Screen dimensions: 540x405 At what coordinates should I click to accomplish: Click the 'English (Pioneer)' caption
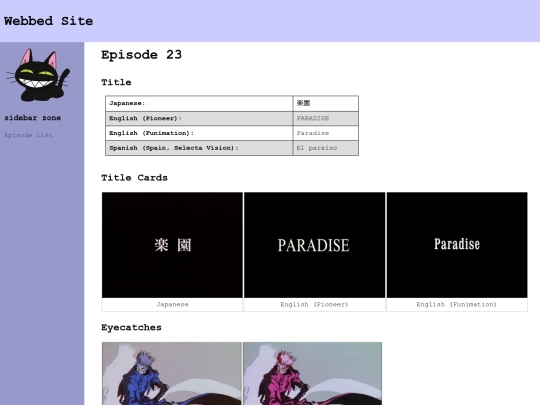[314, 304]
